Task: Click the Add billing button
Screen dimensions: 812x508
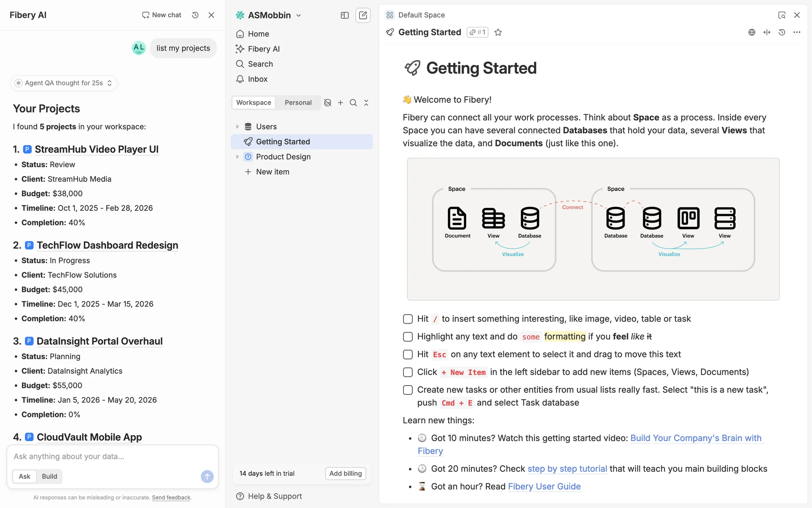Action: click(x=345, y=473)
